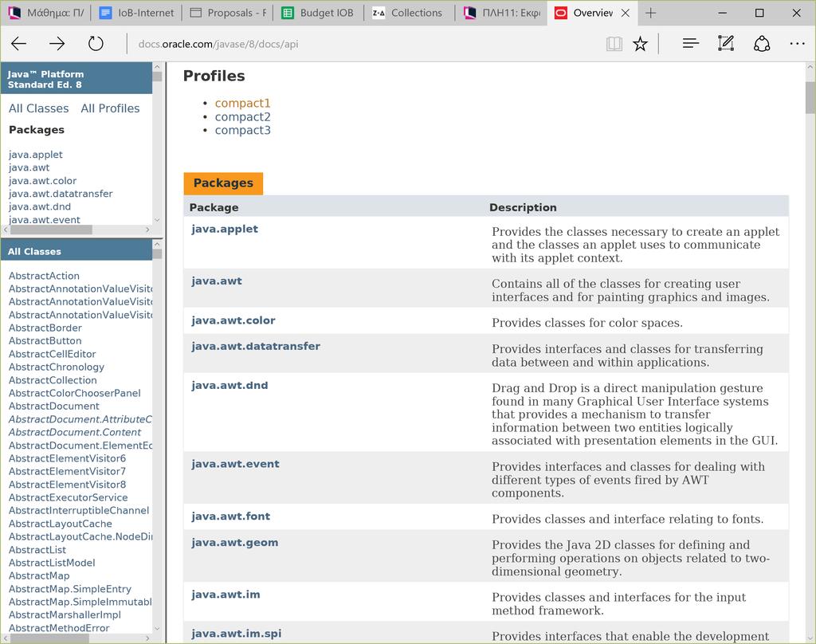Open AbstractAction class link
Screen dimensions: 816x644
click(x=45, y=276)
